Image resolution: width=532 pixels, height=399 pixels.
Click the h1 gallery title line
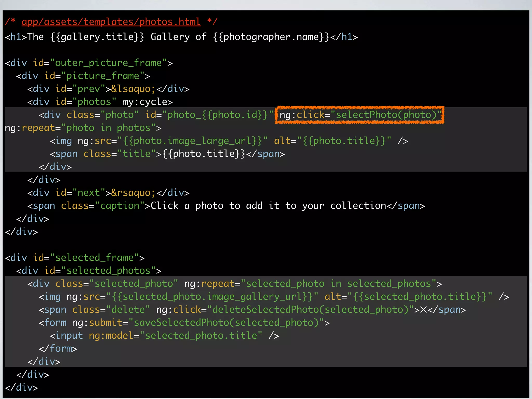pyautogui.click(x=181, y=37)
